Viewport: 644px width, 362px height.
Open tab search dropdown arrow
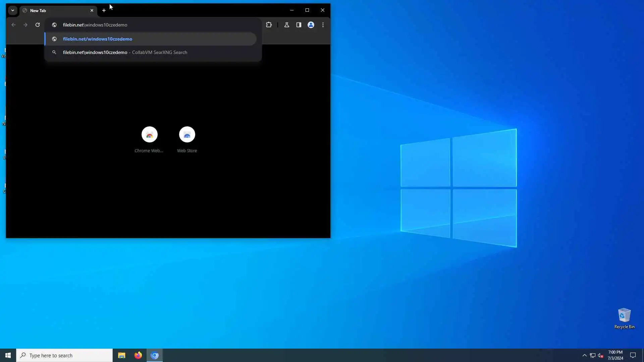pyautogui.click(x=13, y=10)
